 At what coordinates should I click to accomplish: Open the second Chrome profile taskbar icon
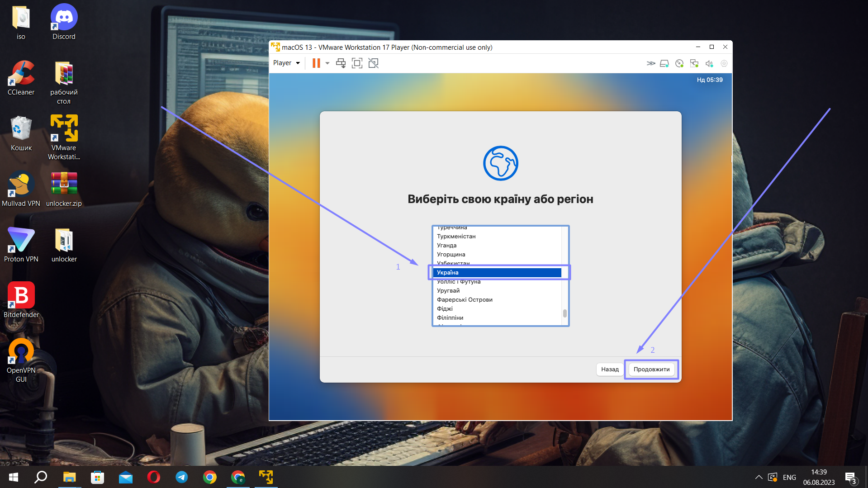click(238, 477)
